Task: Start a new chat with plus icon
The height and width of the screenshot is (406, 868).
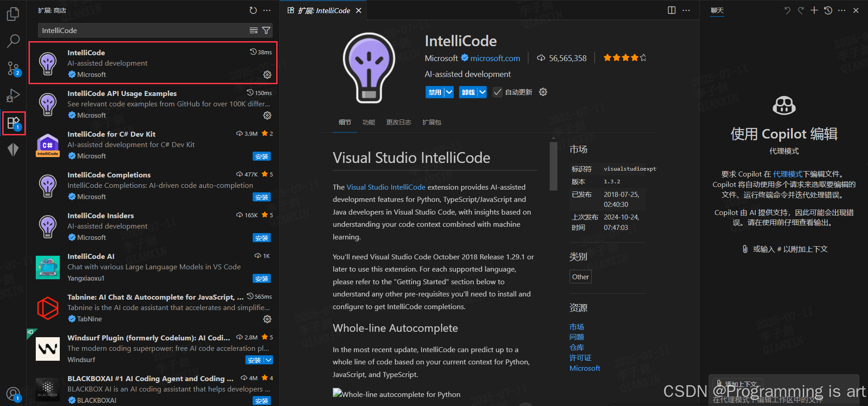Action: 814,10
